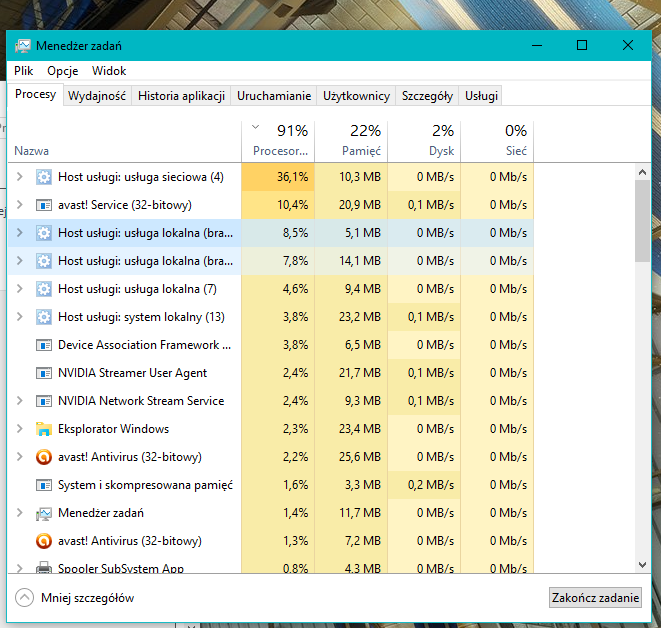
Task: Expand avast! Antivirus row using 25,6 MB
Action: (19, 456)
